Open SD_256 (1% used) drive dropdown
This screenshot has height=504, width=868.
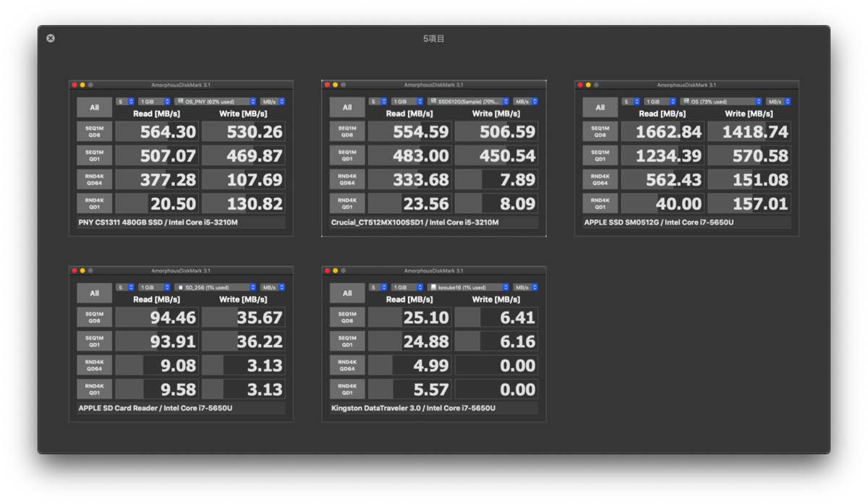click(216, 288)
